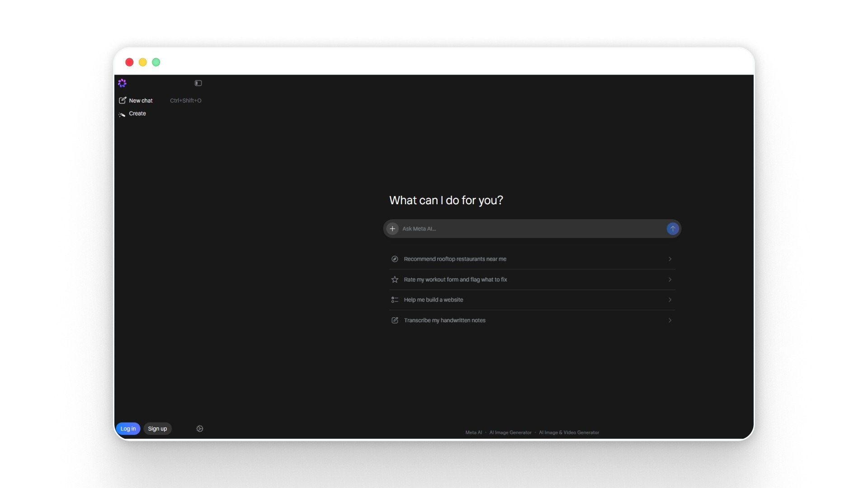Click chevron on build a website row

click(670, 300)
